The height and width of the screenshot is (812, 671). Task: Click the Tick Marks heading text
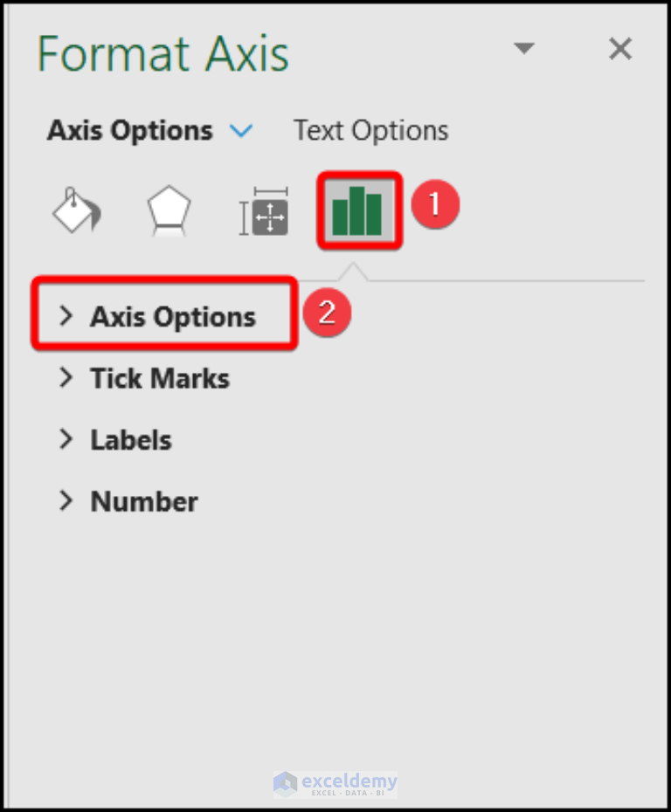click(x=160, y=378)
